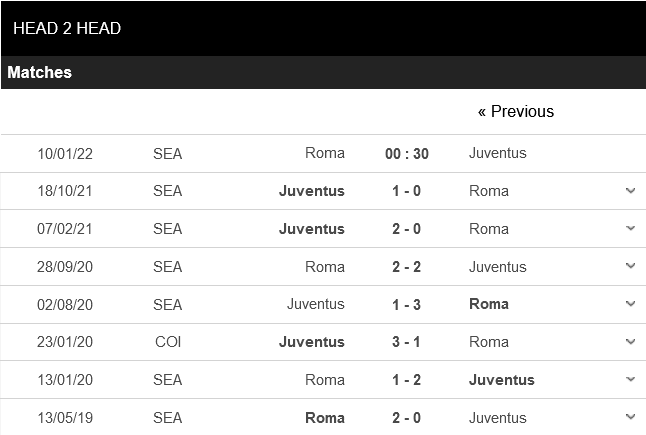Screen dimensions: 646x435
Task: Select the Matches tab
Action: click(40, 72)
